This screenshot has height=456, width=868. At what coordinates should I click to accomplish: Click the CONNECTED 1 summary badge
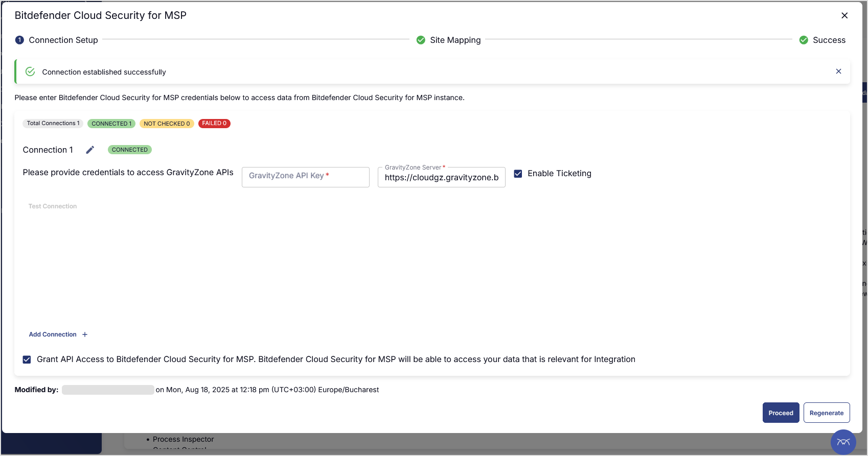pos(111,124)
